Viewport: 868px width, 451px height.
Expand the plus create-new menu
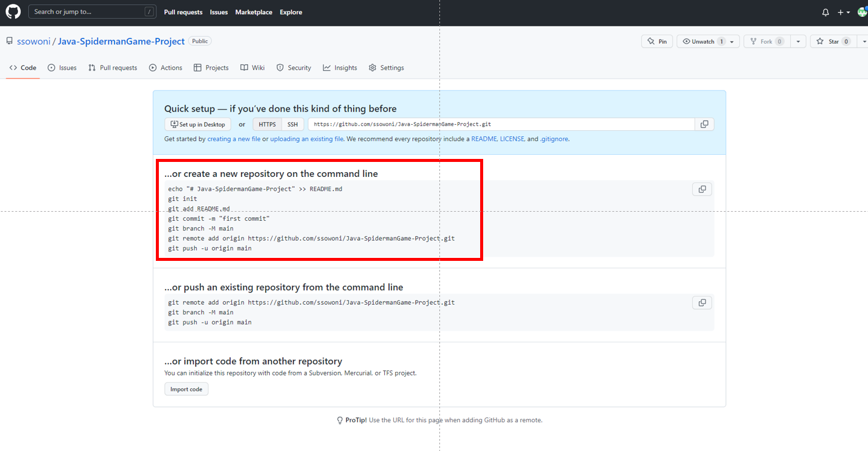point(844,12)
